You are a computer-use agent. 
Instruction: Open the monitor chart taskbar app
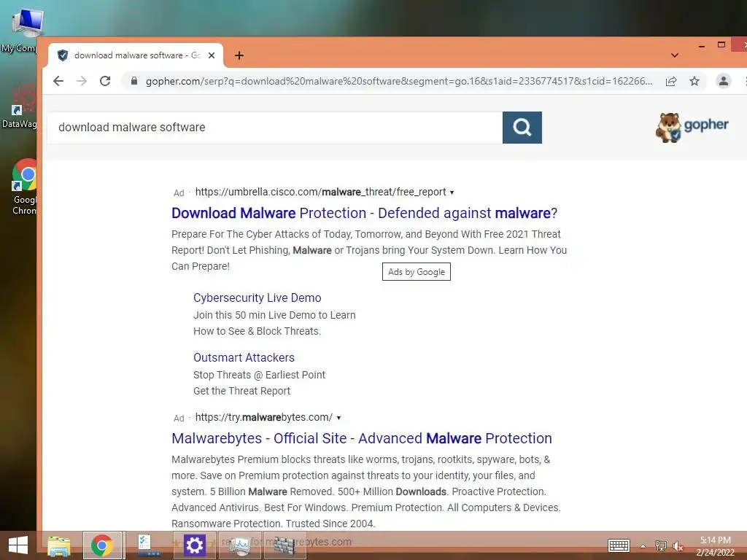[239, 545]
